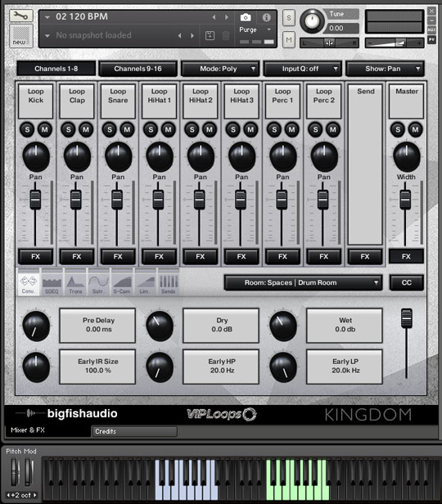Open the Show: Pan dropdown
This screenshot has width=442, height=504.
[x=385, y=69]
